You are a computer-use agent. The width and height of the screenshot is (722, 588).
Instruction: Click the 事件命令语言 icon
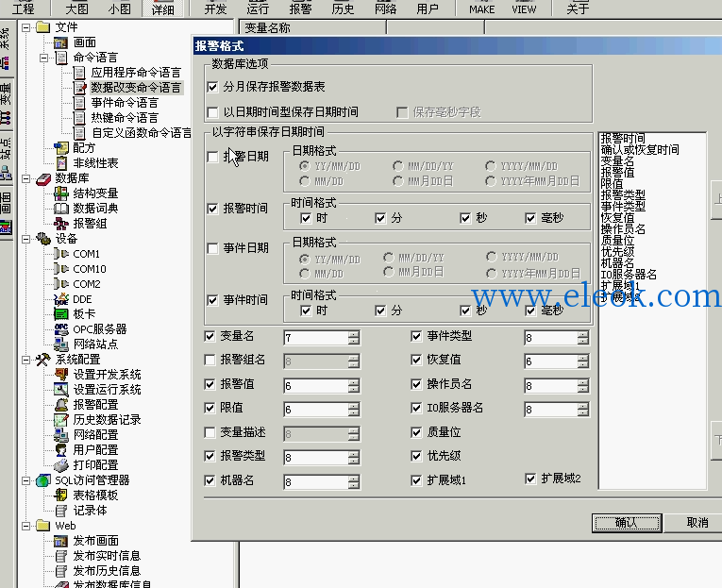coord(79,103)
